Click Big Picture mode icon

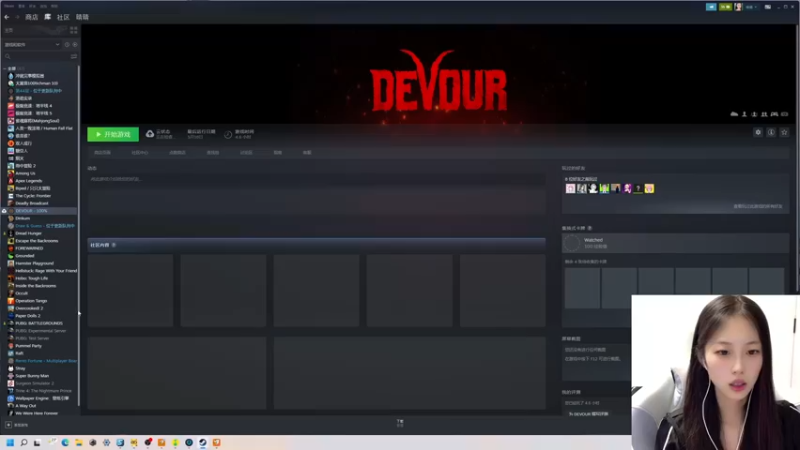768,7
